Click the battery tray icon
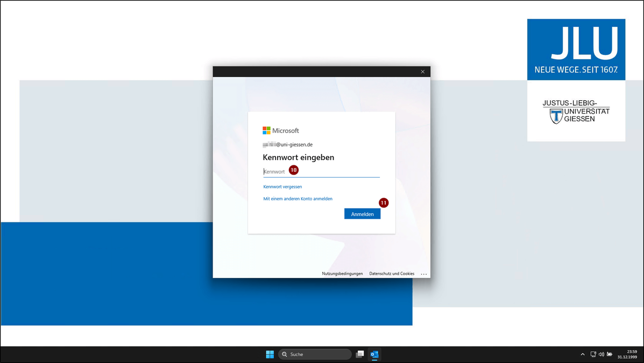 point(610,354)
